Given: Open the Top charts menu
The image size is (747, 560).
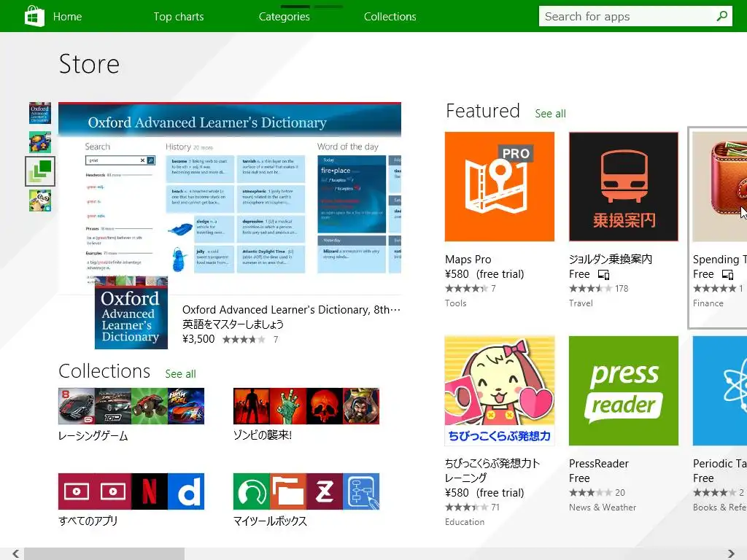Looking at the screenshot, I should [x=179, y=17].
